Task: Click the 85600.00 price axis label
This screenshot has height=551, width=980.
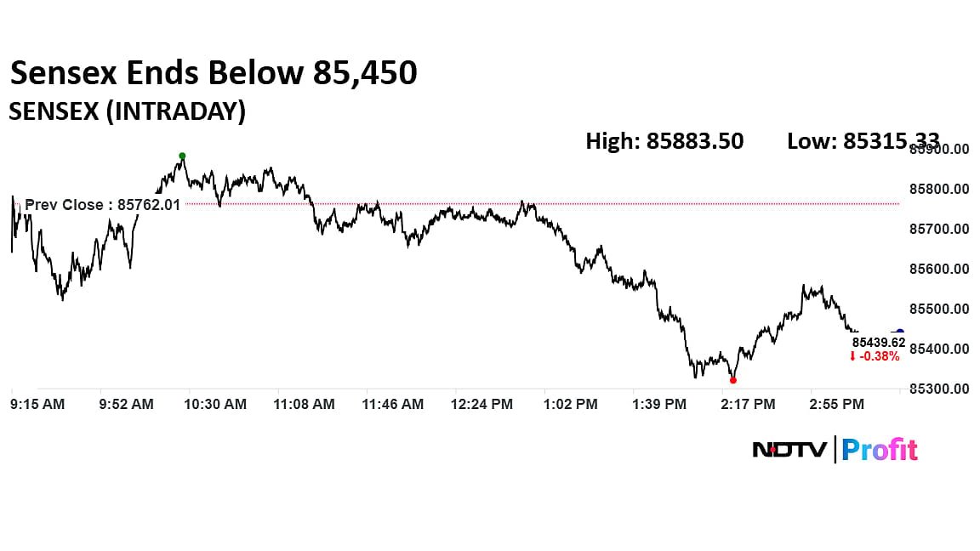Action: coord(939,269)
